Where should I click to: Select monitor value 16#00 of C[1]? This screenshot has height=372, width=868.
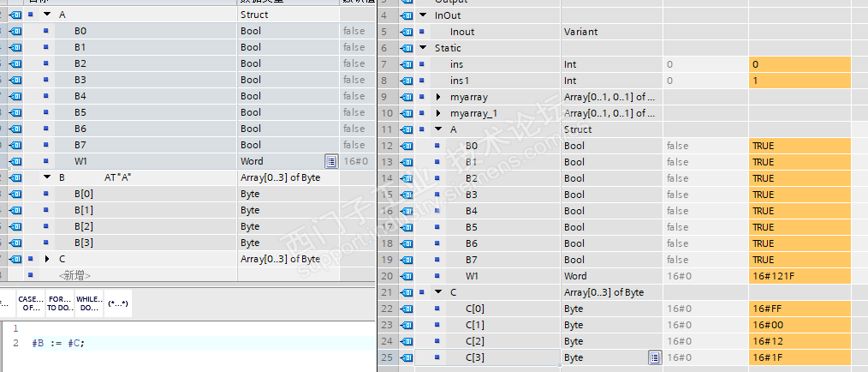[800, 325]
